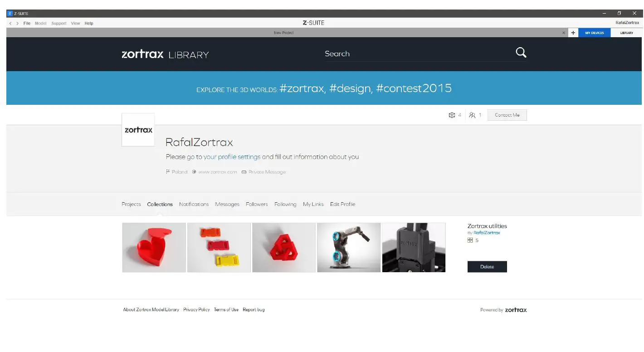
Task: Click the Zortrax LIBRARY logo
Action: click(x=165, y=54)
